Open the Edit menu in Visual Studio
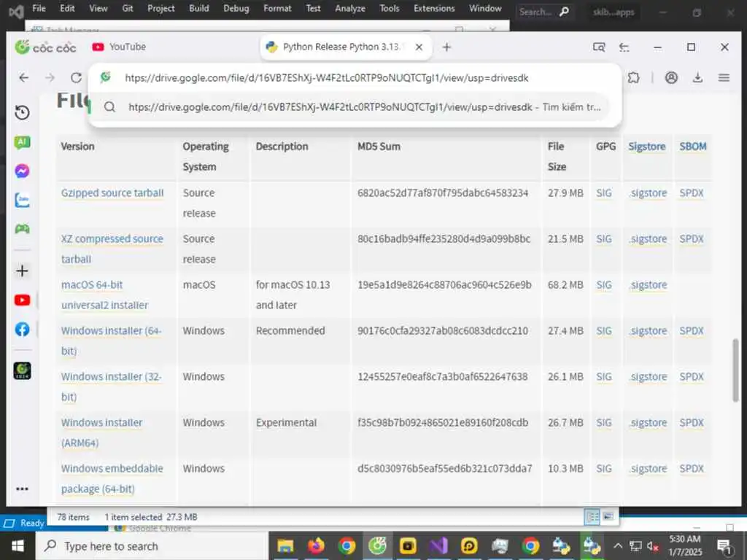This screenshot has width=747, height=560. (x=67, y=9)
